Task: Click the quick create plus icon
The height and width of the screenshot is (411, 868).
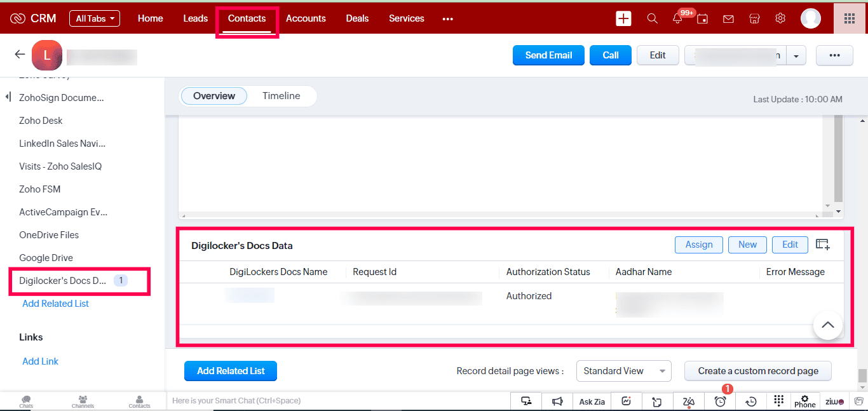Action: pos(623,18)
